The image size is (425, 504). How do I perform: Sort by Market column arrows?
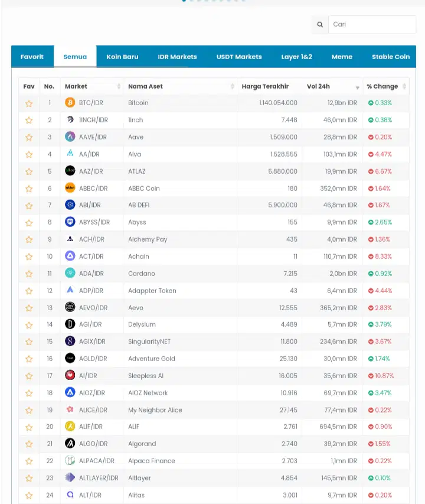point(119,86)
